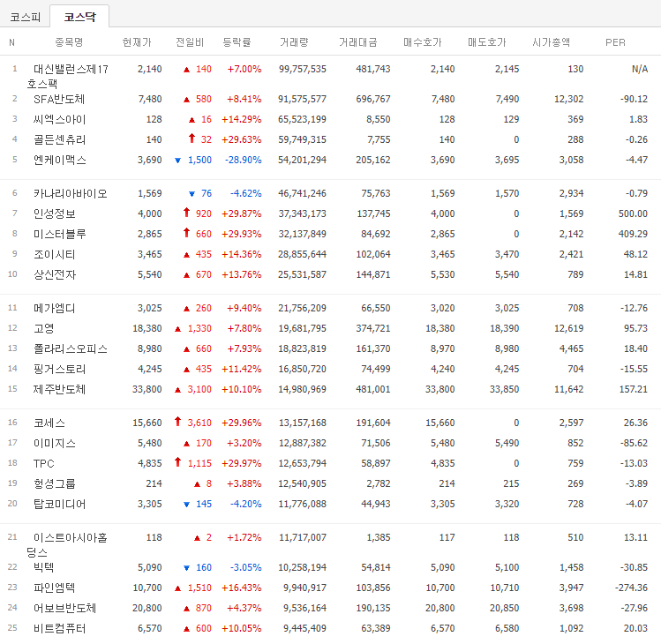
Task: Open 폴라리스오피스 stock link
Action: (70, 348)
